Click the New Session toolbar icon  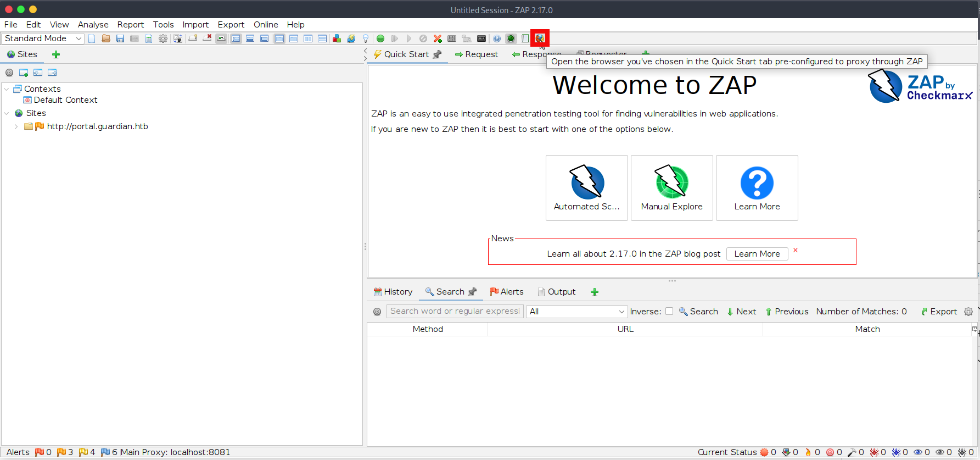(92, 38)
